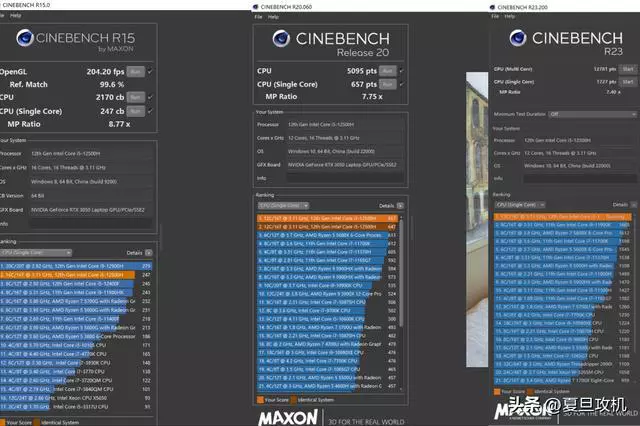Viewport: 640px width, 426px height.
Task: Run the OpenGL benchmark in R15
Action: click(135, 71)
